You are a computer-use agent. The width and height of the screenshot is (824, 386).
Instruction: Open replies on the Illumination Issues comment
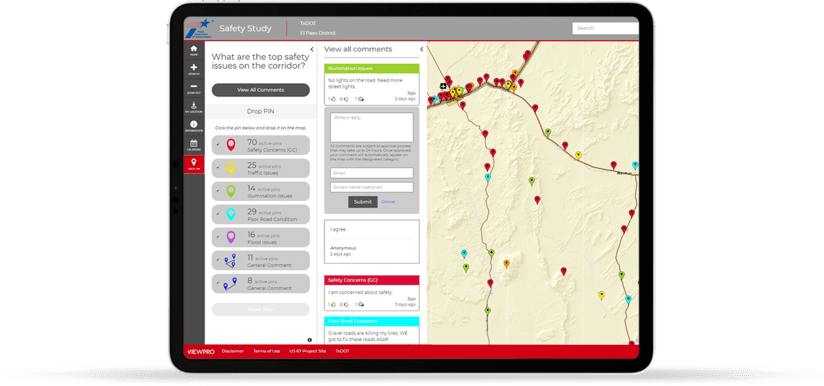(x=360, y=99)
